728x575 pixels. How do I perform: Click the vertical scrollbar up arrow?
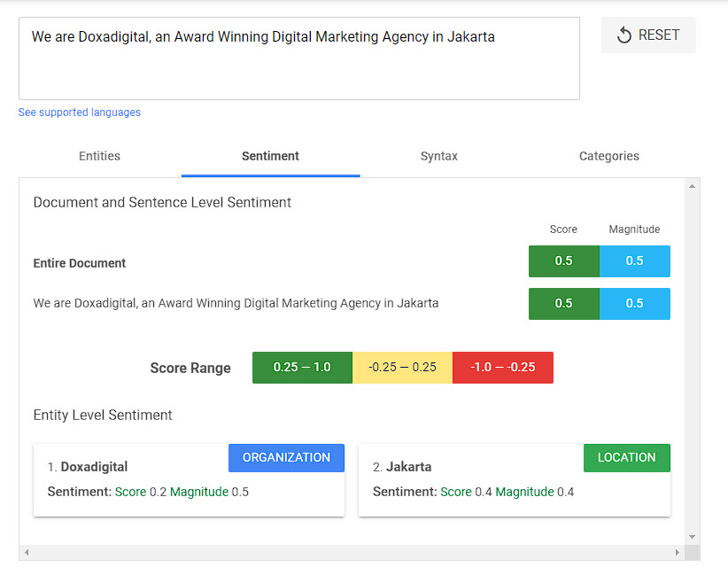(692, 186)
